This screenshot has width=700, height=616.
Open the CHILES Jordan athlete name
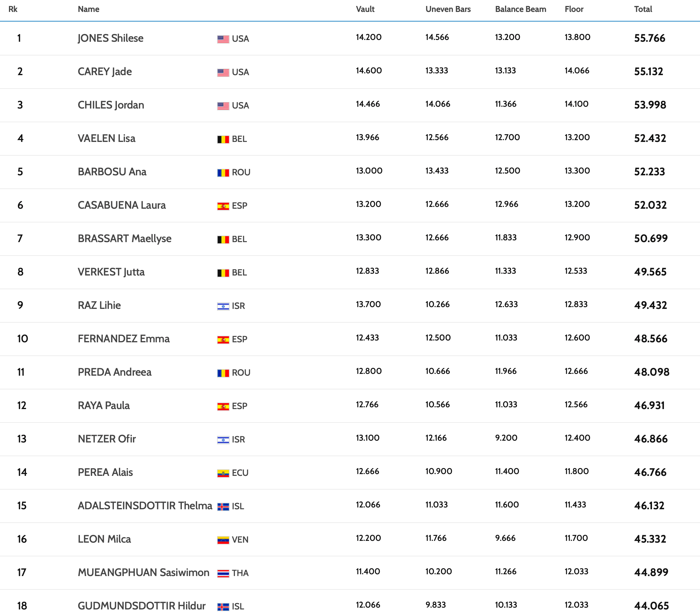(x=111, y=105)
